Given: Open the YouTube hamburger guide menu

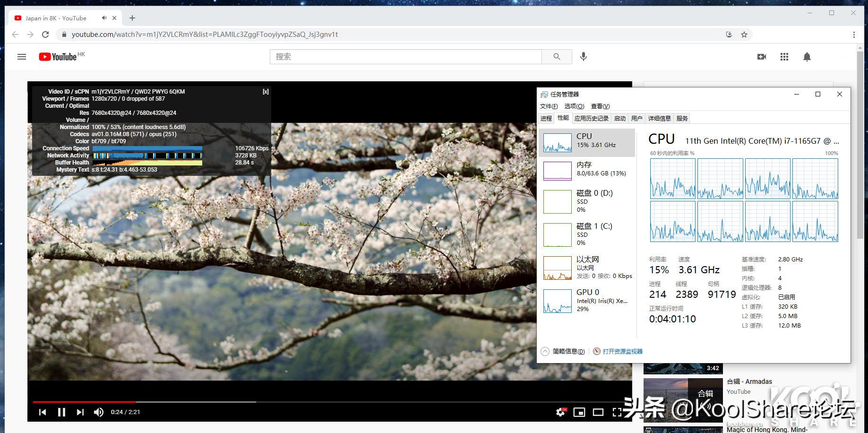Looking at the screenshot, I should coord(22,57).
